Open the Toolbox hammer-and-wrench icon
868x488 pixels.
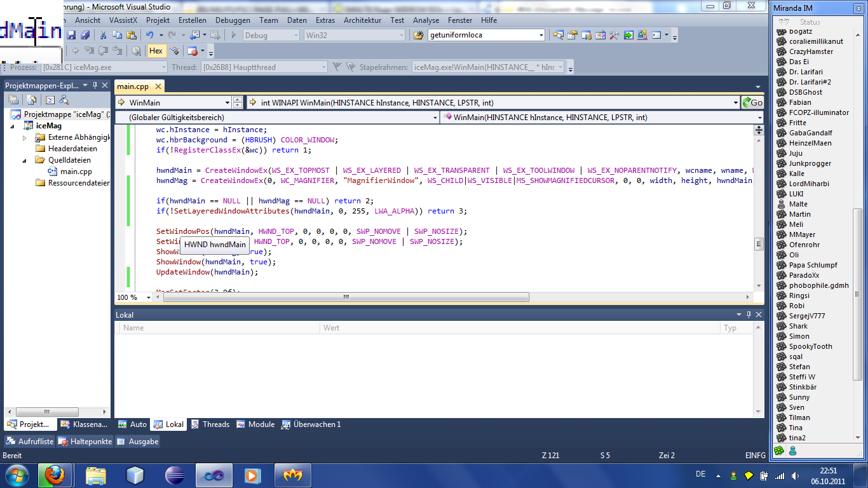[614, 35]
